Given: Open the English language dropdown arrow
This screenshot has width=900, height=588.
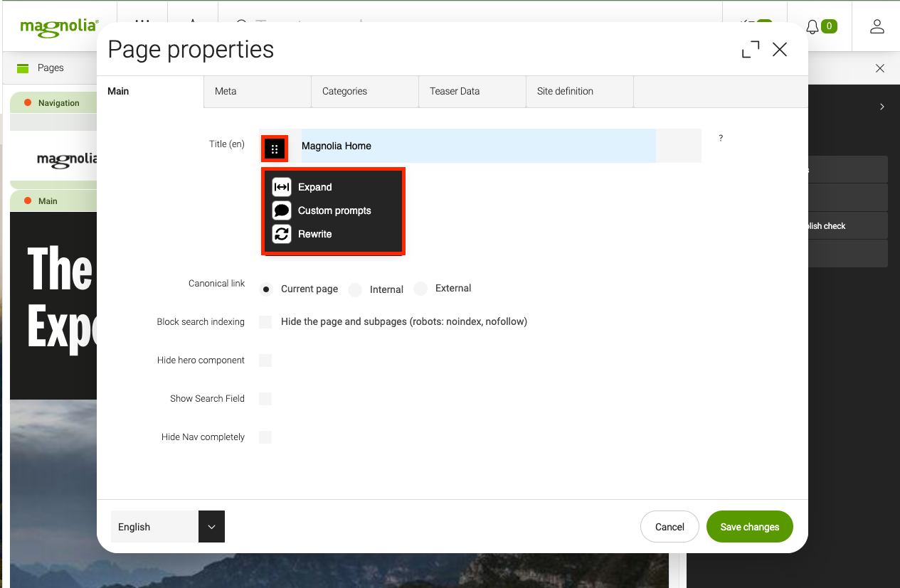Looking at the screenshot, I should point(211,527).
